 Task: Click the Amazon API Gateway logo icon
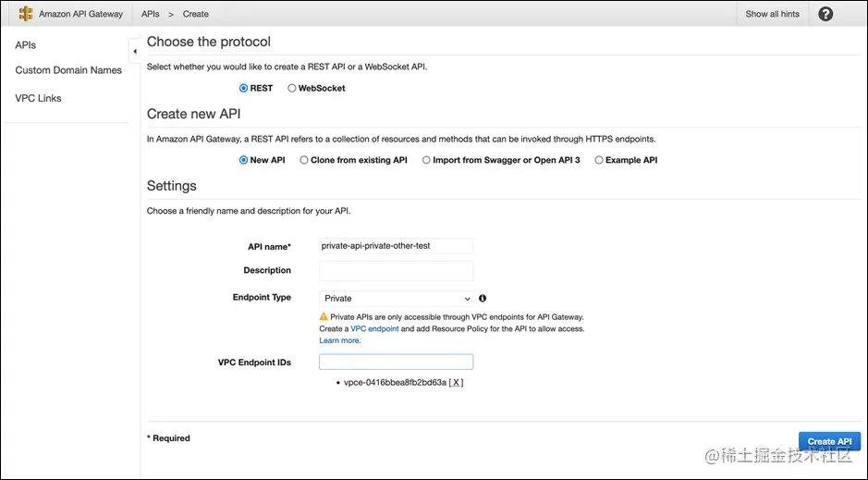coord(26,14)
